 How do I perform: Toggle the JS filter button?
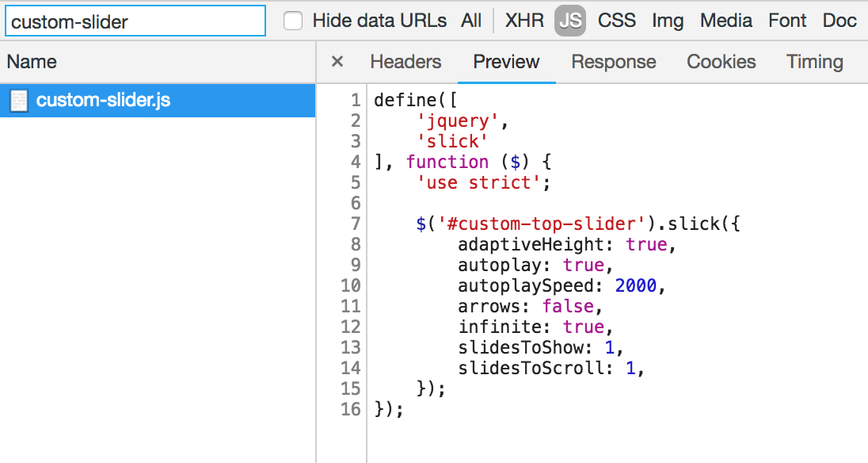point(570,21)
